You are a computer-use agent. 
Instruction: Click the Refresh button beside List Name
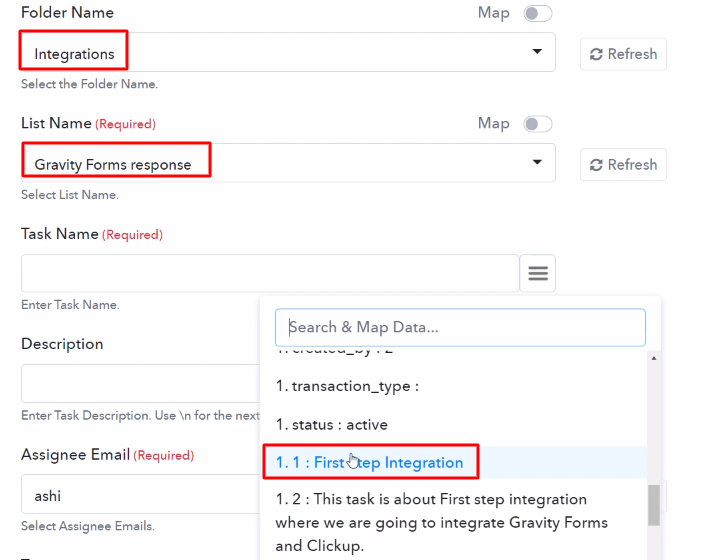pos(623,165)
